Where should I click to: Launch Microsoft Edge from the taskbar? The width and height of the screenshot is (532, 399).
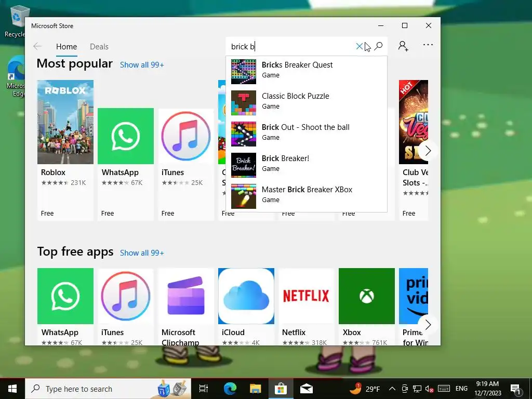[230, 389]
